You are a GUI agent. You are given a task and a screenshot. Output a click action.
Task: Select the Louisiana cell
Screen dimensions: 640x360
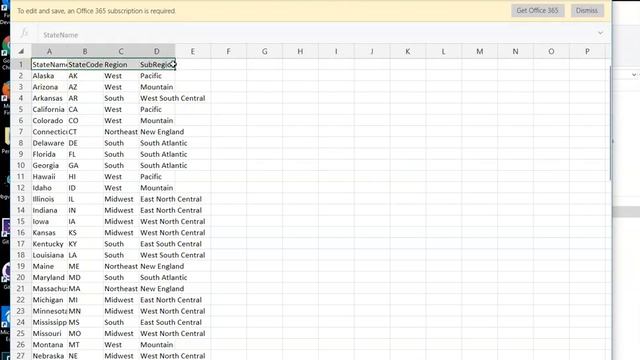(49, 255)
